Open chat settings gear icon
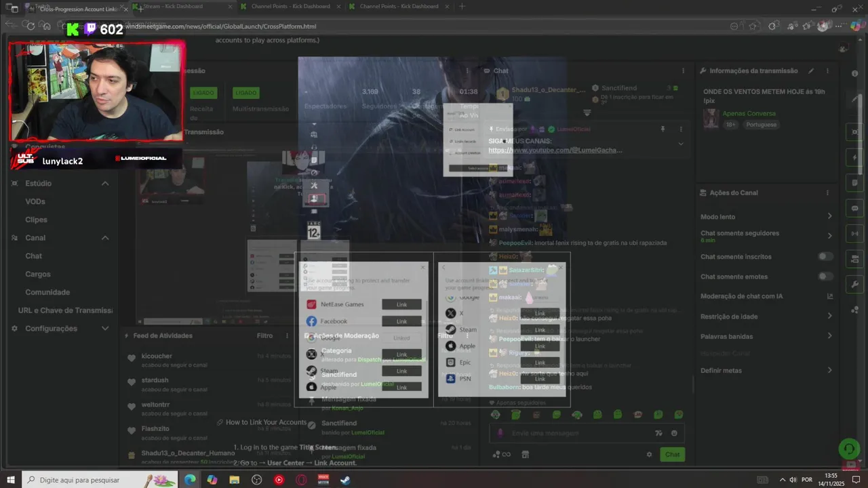 (649, 454)
